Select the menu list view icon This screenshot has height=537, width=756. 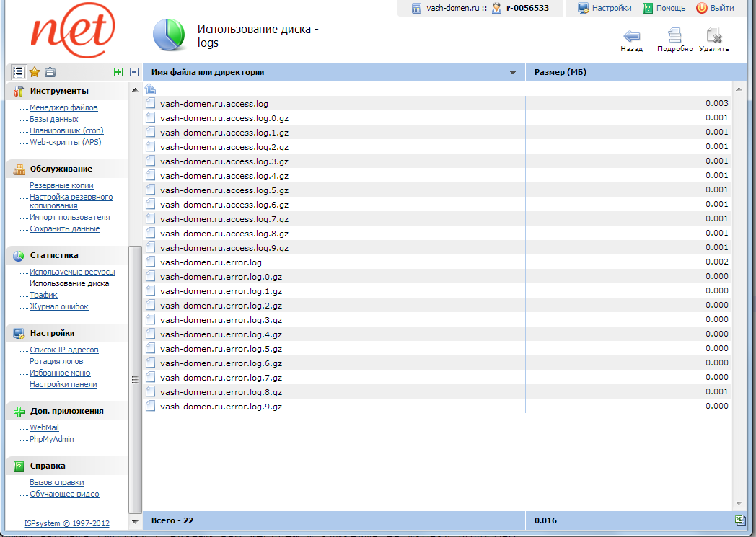click(18, 72)
